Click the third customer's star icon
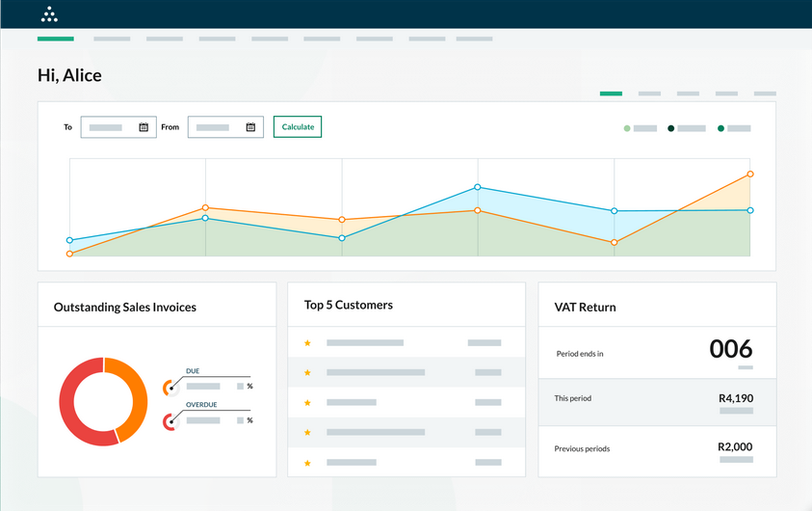The width and height of the screenshot is (812, 511). point(307,403)
